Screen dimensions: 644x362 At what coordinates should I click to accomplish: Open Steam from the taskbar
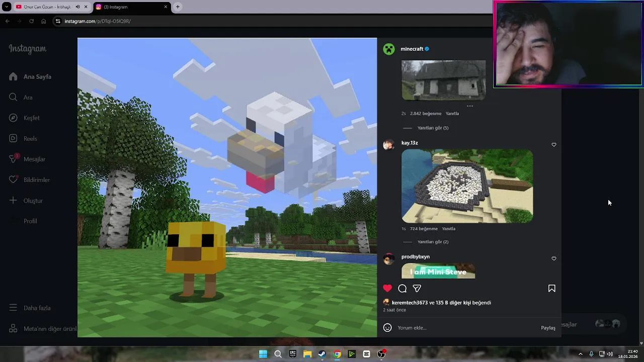(x=322, y=354)
